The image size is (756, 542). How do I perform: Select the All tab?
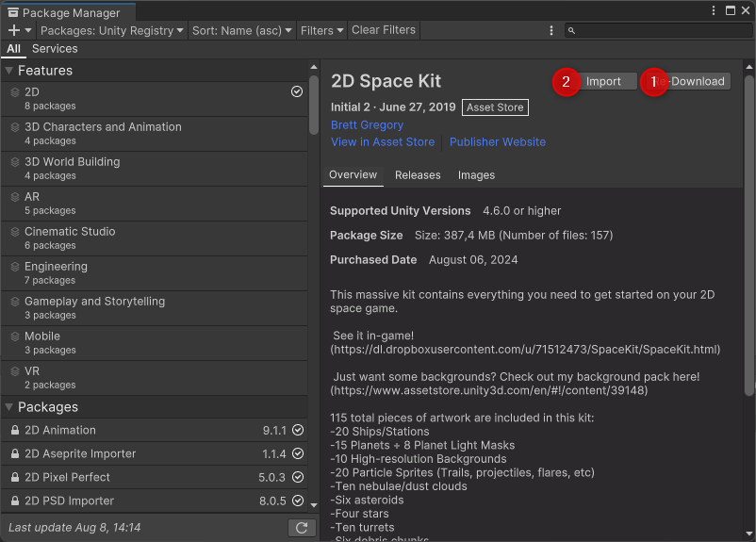pos(13,49)
